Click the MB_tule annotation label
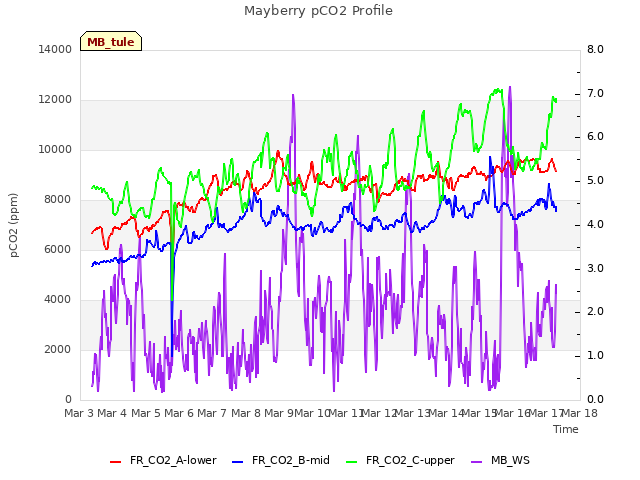 click(111, 42)
